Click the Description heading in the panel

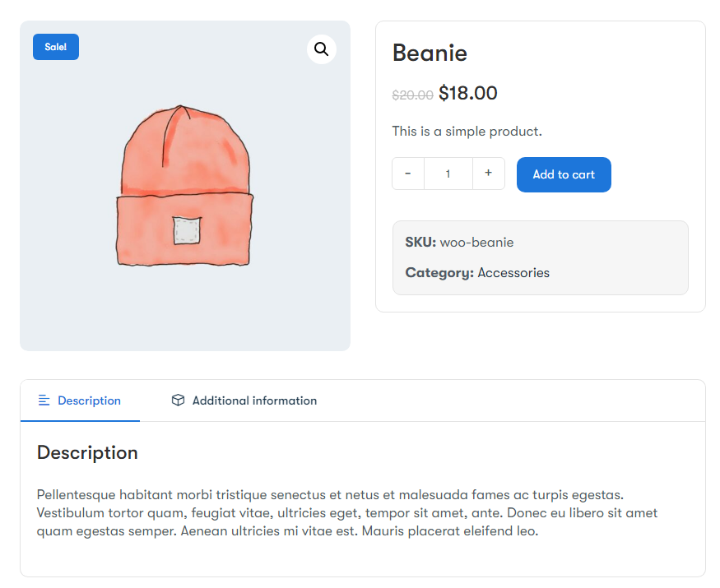(86, 453)
